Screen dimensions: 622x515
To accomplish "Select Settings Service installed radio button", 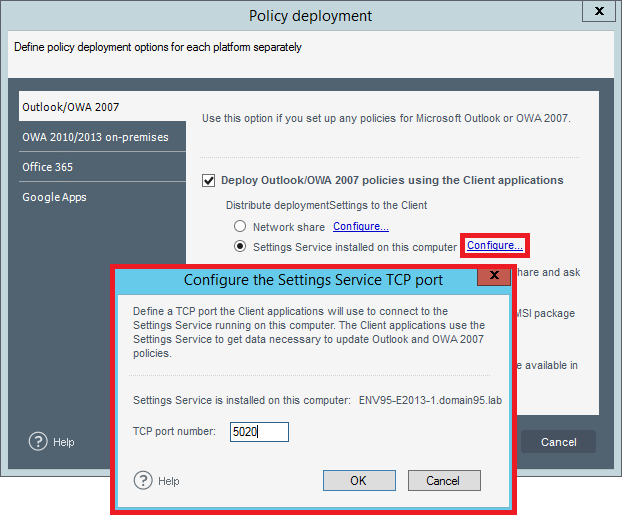I will (240, 246).
